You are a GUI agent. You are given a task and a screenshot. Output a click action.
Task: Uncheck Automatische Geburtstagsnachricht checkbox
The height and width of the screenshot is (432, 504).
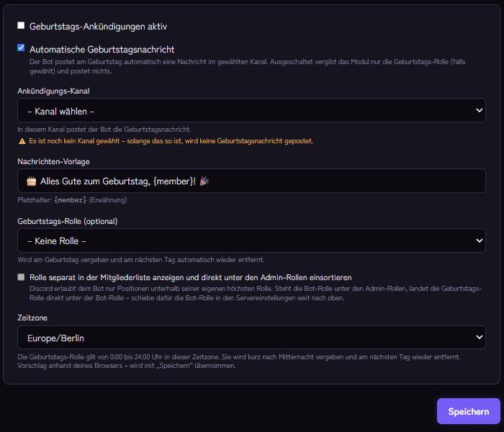tap(21, 48)
